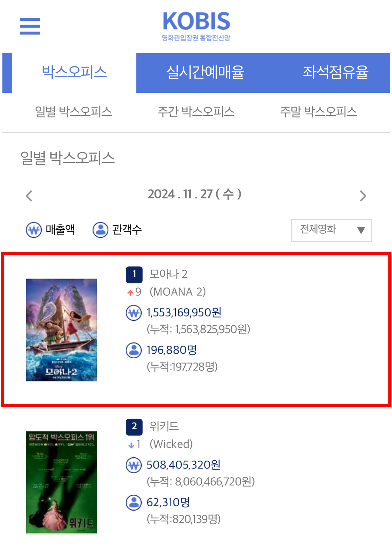Select 주간 박스오피스 submenu

pyautogui.click(x=196, y=112)
